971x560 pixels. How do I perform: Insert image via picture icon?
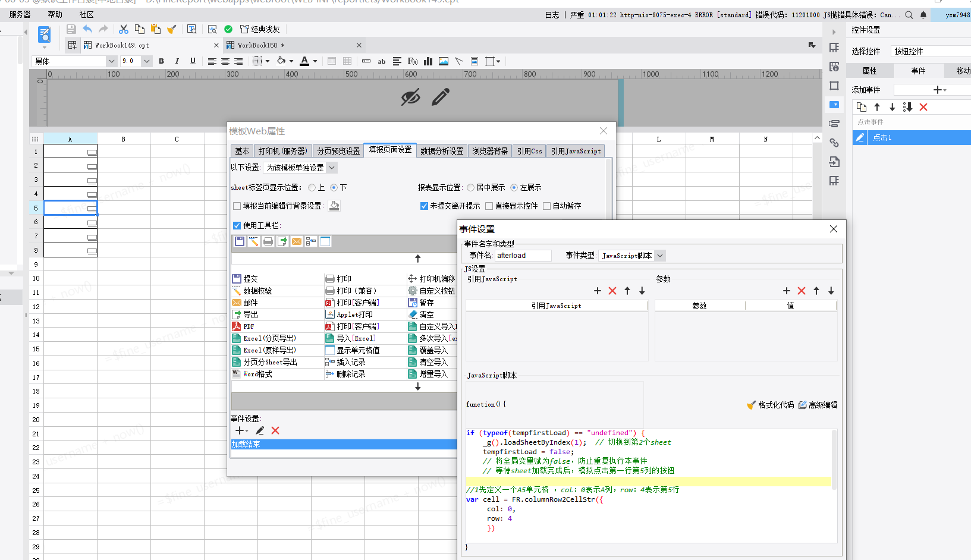(x=444, y=61)
